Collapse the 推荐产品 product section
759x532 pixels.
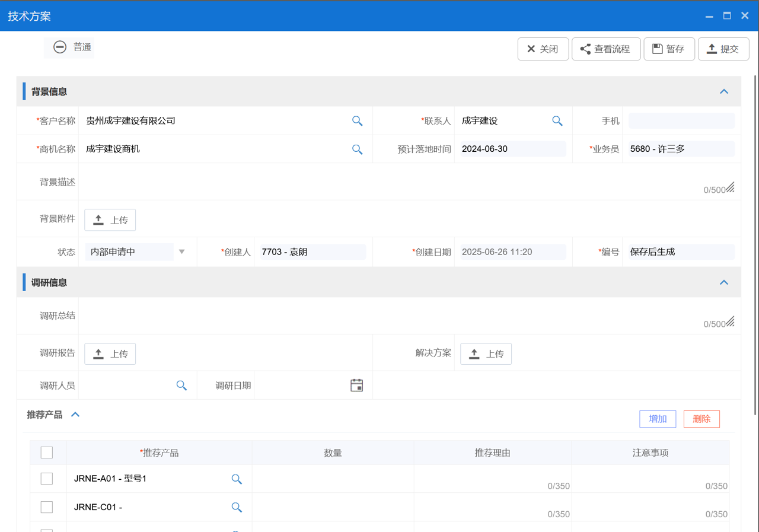pos(75,415)
